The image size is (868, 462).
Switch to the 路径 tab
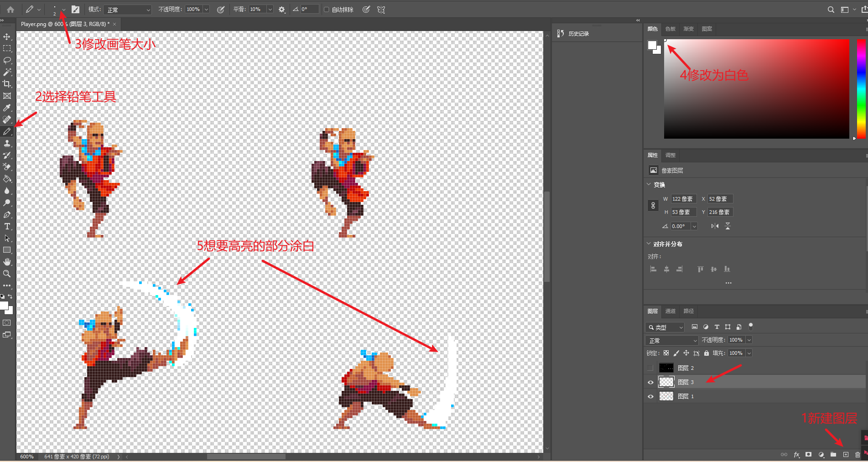688,311
